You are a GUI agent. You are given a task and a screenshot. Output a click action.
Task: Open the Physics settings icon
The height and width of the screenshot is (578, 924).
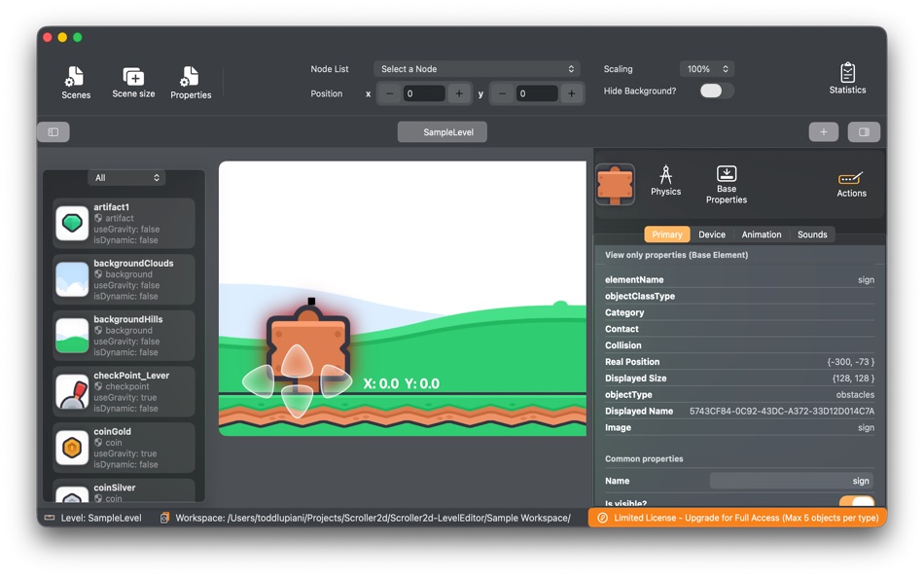[666, 183]
